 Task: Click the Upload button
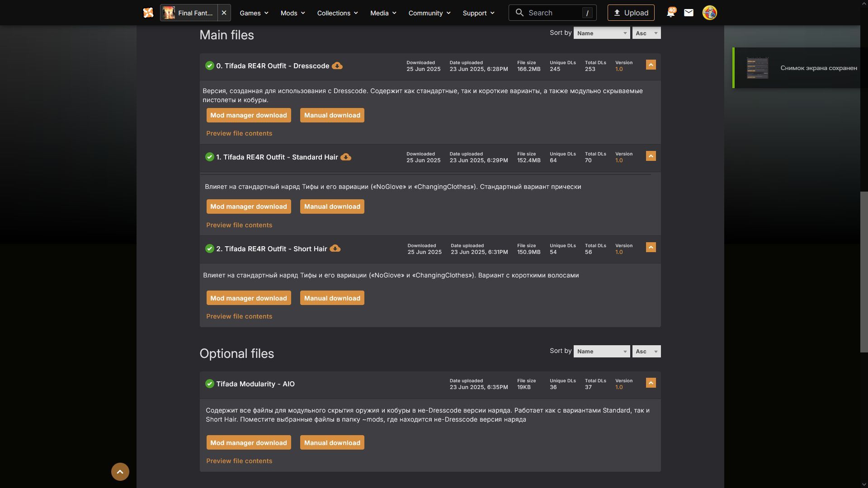click(631, 13)
